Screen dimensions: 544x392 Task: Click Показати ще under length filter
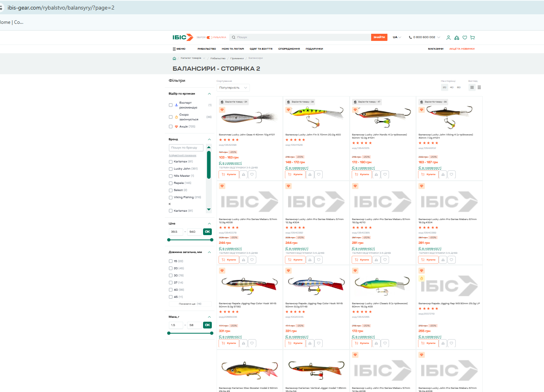(190, 304)
